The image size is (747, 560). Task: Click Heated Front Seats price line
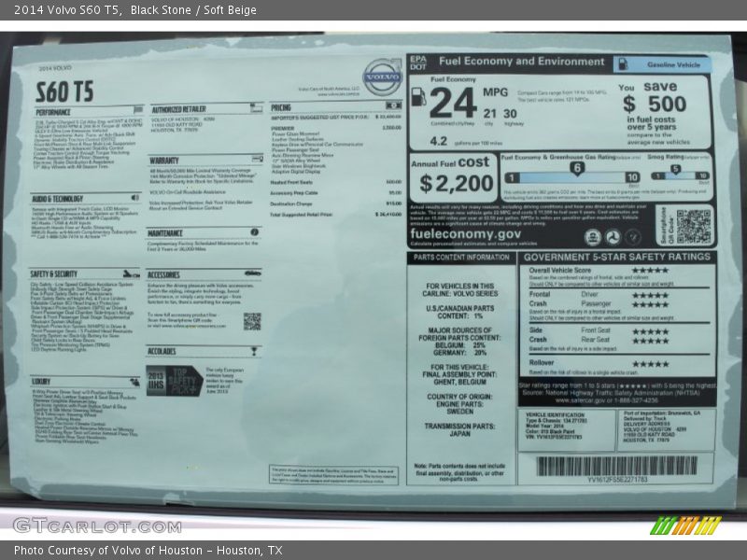click(x=336, y=182)
